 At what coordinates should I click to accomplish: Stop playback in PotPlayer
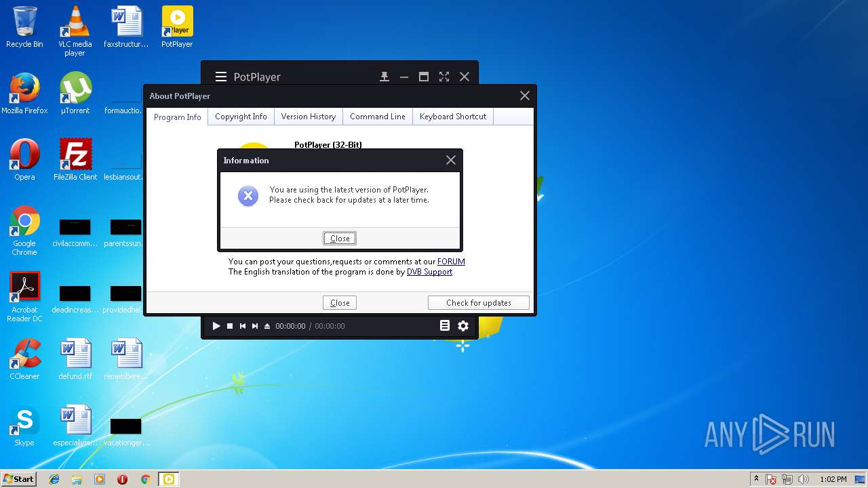click(230, 326)
